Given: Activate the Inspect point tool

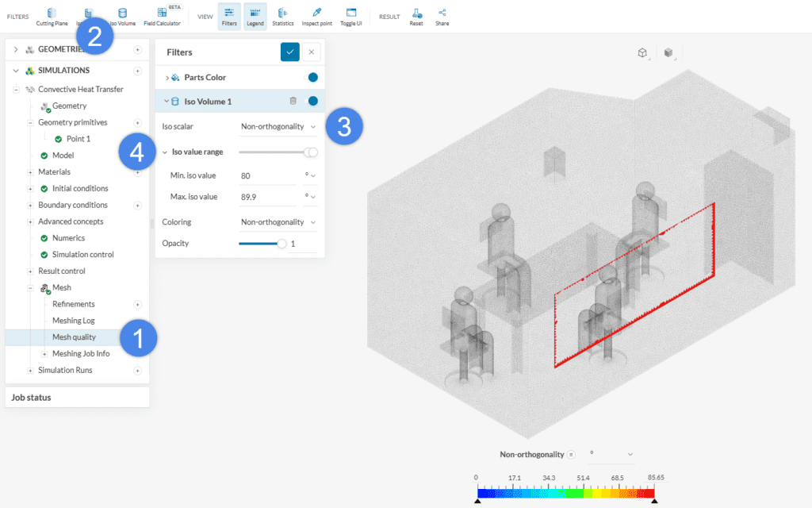Looking at the screenshot, I should pyautogui.click(x=316, y=16).
